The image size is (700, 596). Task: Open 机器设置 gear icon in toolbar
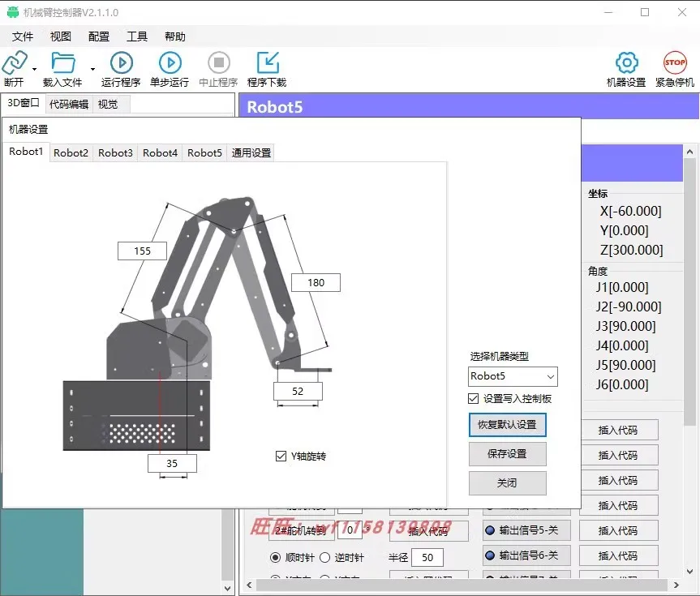tap(627, 62)
